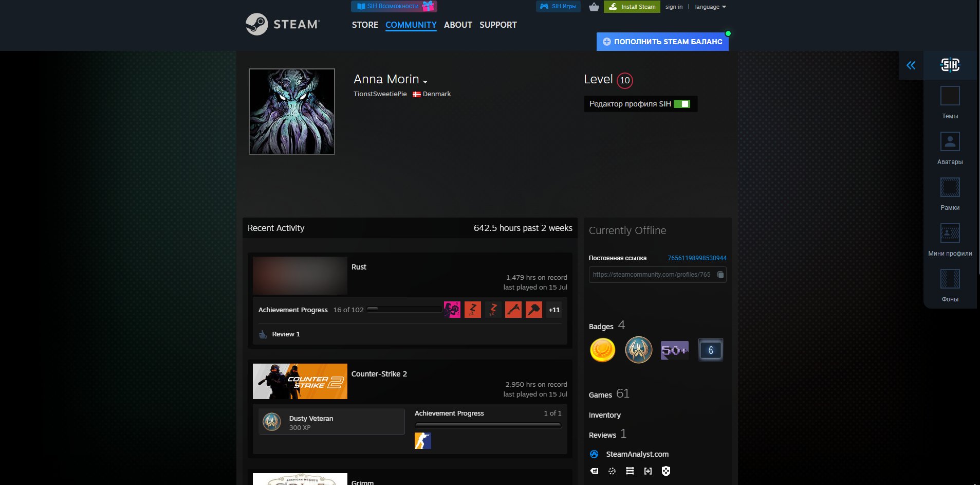The width and height of the screenshot is (980, 485).
Task: Copy the profile permalink with clipboard icon
Action: pyautogui.click(x=720, y=275)
